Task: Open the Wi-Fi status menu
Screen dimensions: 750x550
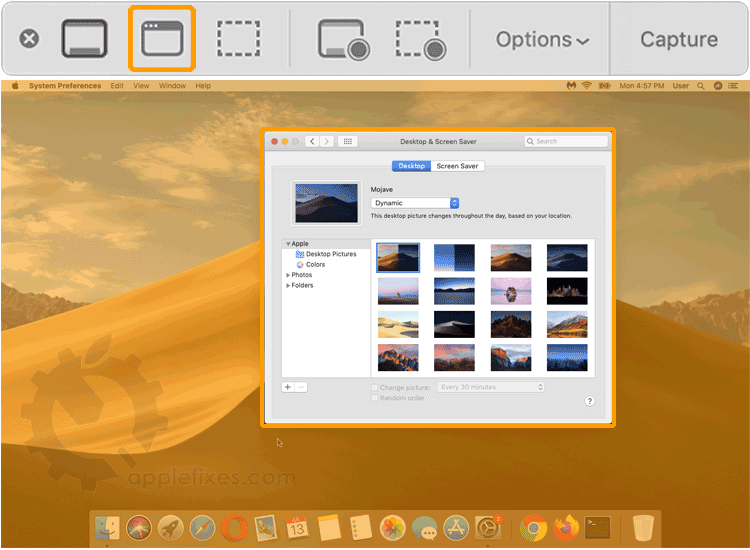Action: 586,86
